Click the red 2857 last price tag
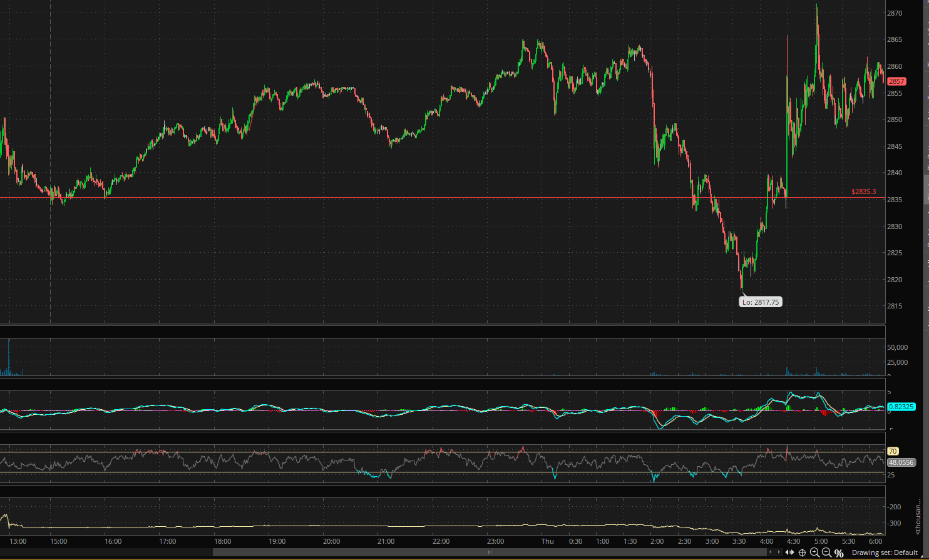Image resolution: width=929 pixels, height=560 pixels. pos(896,81)
